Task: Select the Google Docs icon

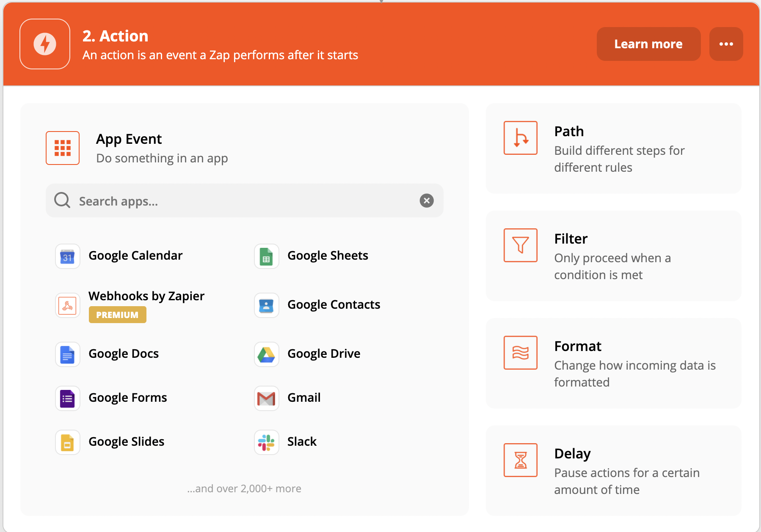Action: point(68,354)
